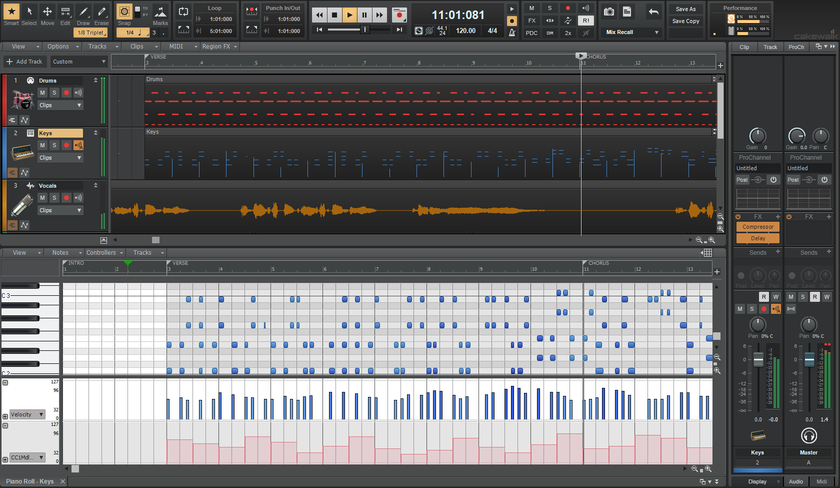Adjust the Master channel volume fader
Screen dimensions: 840x488
point(809,359)
